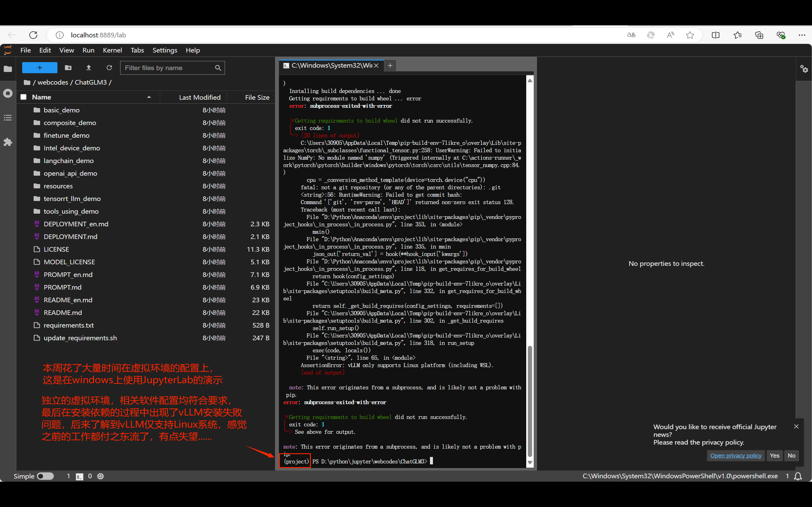Open the basic_demo folder
812x507 pixels.
tap(62, 110)
